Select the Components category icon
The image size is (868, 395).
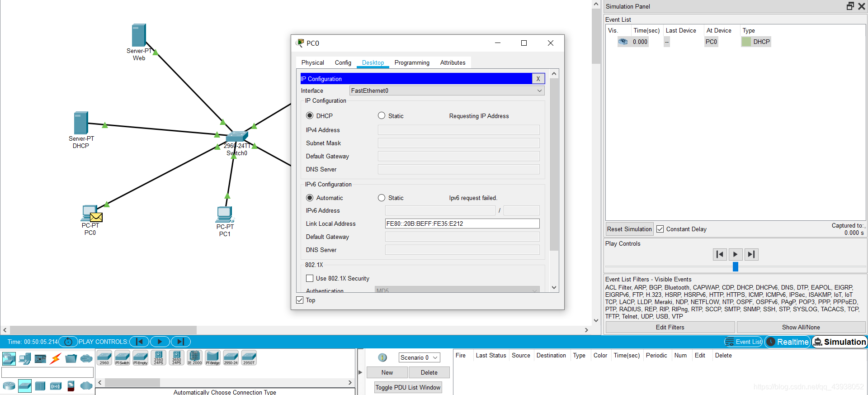(x=40, y=359)
